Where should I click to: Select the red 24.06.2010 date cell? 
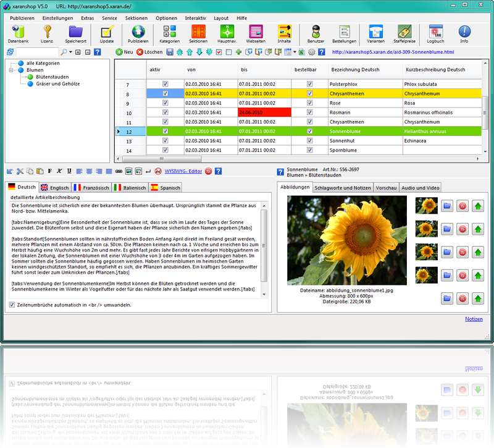coord(264,112)
